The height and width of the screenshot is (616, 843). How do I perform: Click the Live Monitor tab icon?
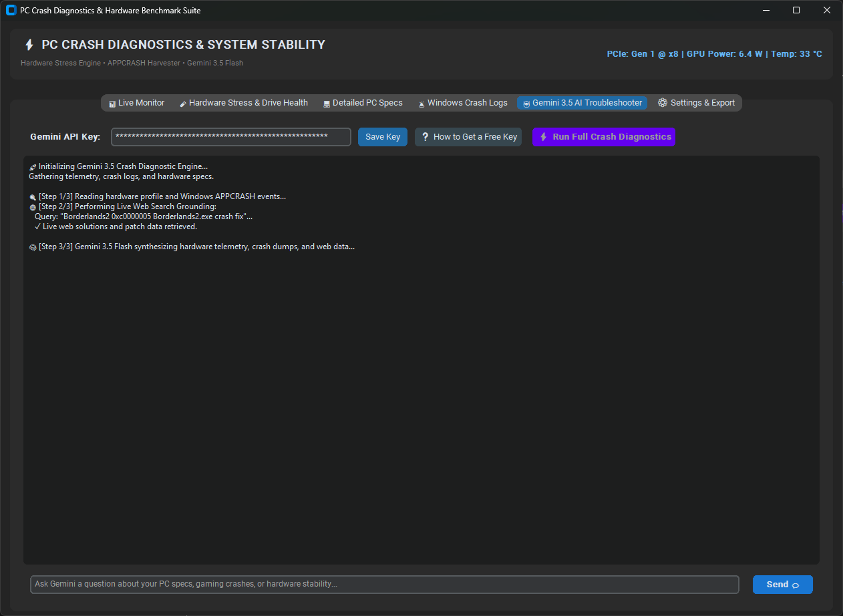(x=112, y=104)
